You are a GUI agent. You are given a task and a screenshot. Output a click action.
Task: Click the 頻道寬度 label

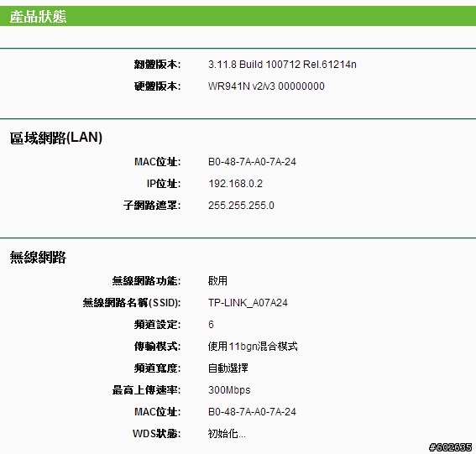157,368
